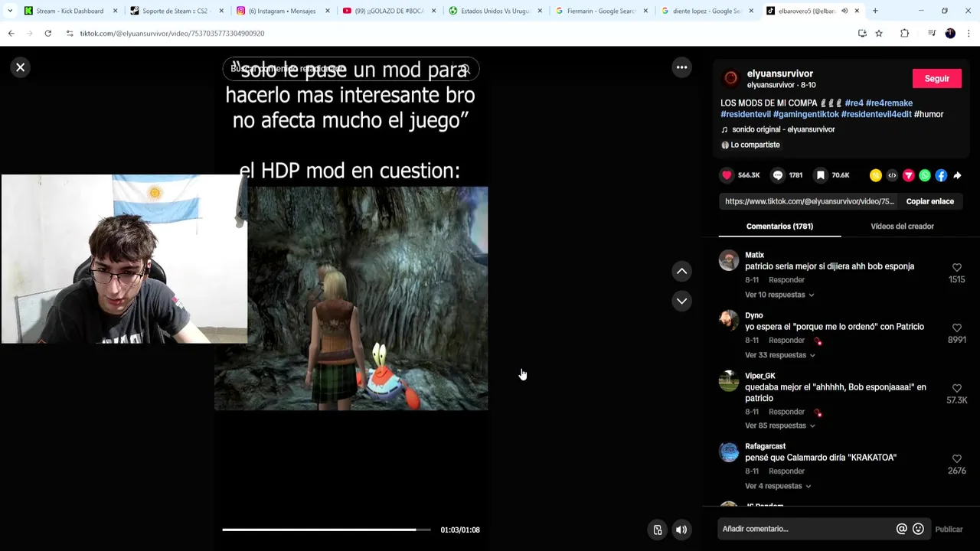Reload the page
The width and height of the screenshot is (980, 551).
point(47,34)
